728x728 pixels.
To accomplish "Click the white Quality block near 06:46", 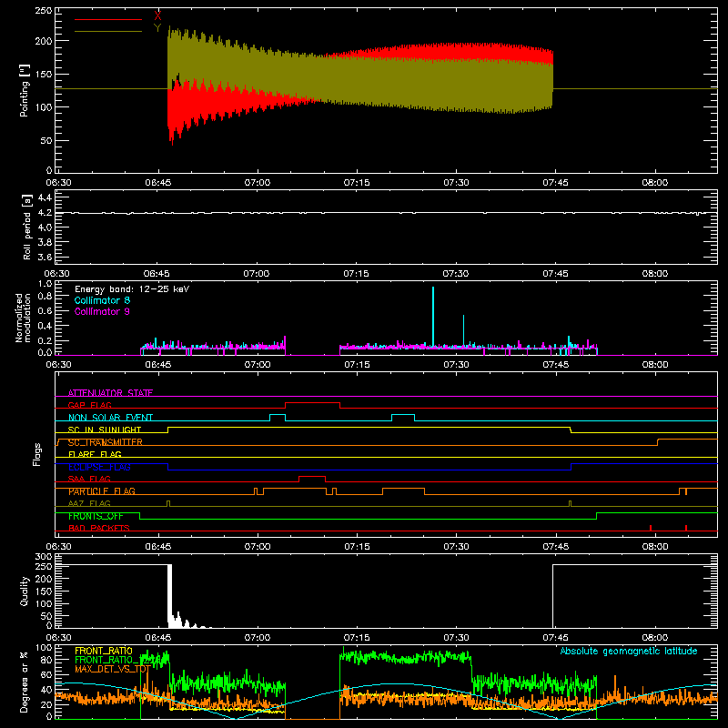I will (x=169, y=596).
